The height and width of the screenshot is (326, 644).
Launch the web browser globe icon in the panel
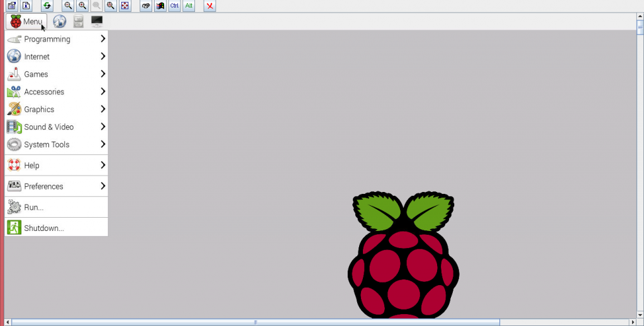coord(60,21)
